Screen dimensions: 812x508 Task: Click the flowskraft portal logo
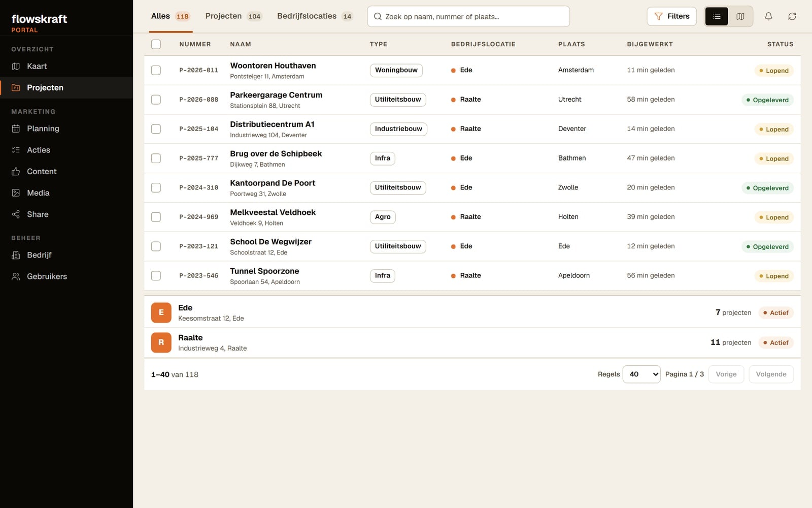click(39, 23)
